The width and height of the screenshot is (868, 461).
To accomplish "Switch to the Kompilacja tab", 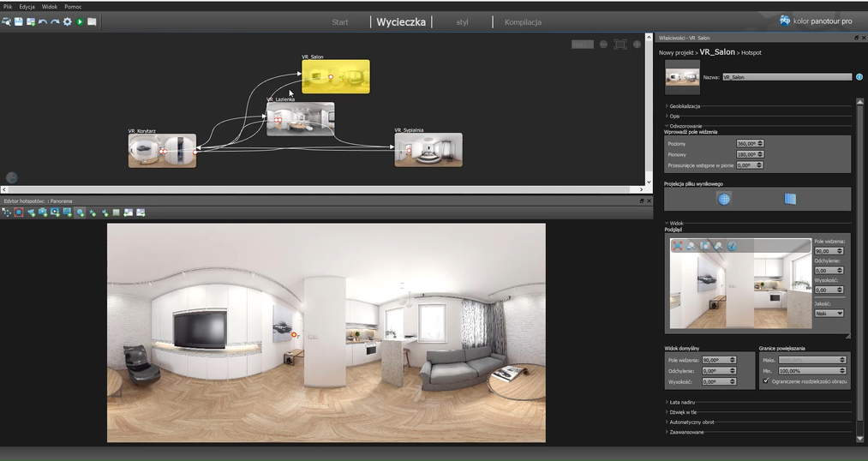I will (523, 22).
